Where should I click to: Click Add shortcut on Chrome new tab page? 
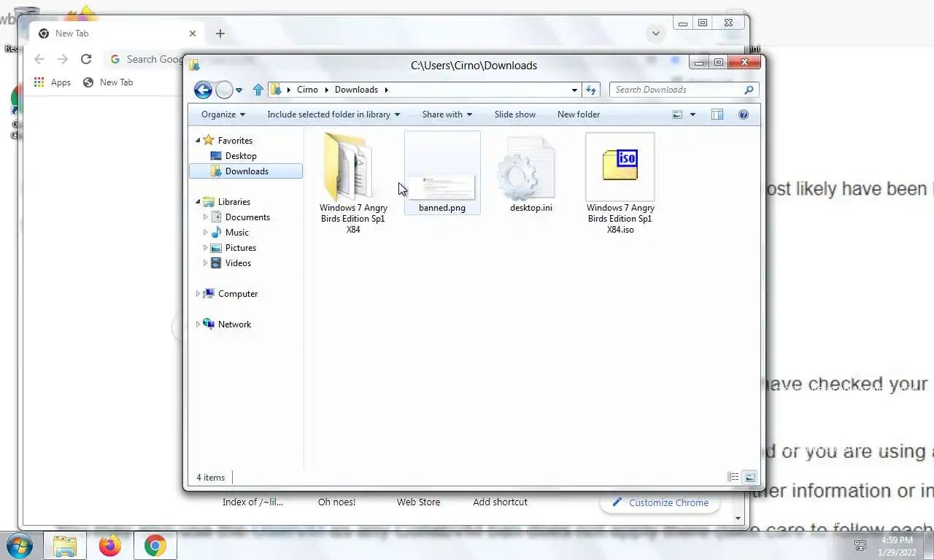501,502
